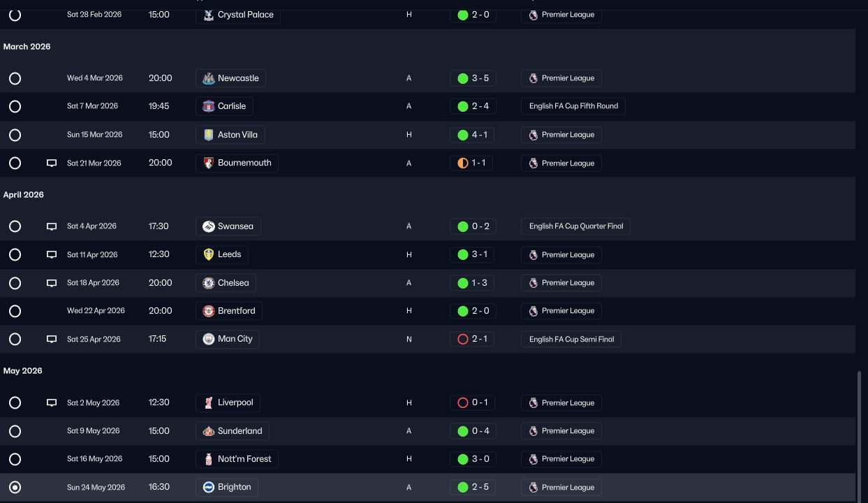Select the radio button for Carlisle fixture
Screen dimensions: 868x503
(x=15, y=107)
